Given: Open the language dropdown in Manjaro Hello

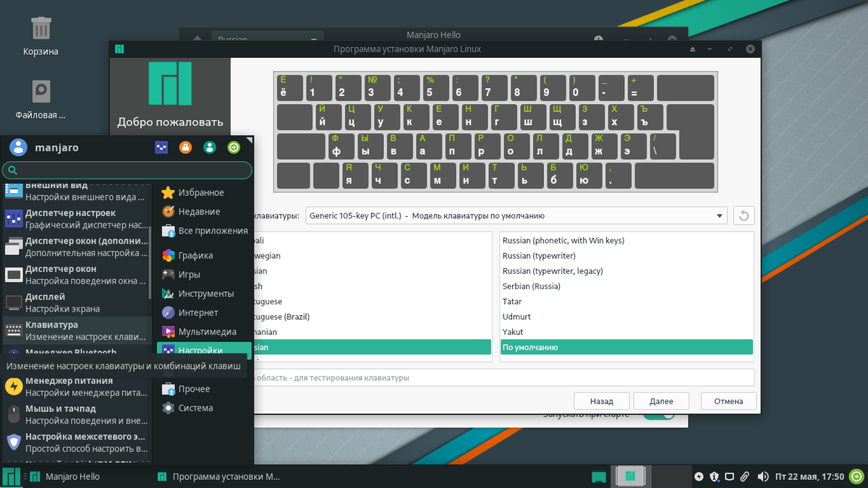Looking at the screenshot, I should pos(268,40).
